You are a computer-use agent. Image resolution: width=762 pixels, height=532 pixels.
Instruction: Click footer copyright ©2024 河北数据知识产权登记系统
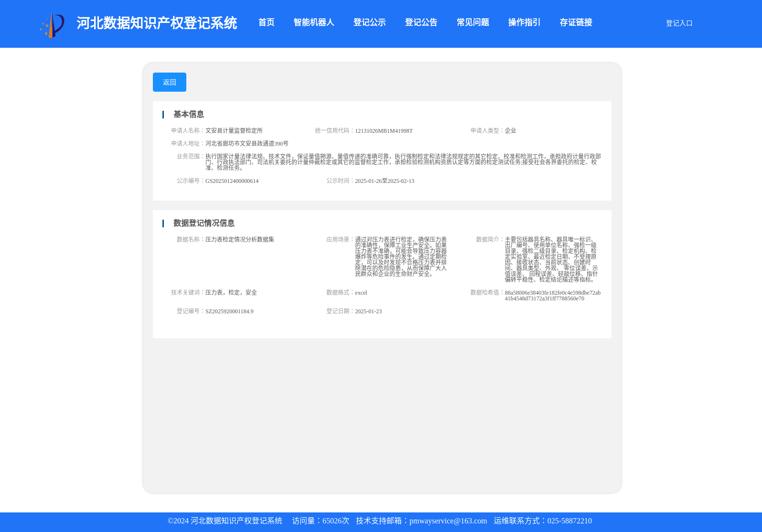225,521
